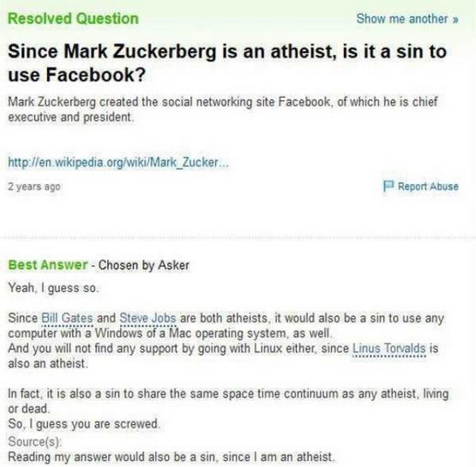Open the Wikipedia Mark_Zucker link

pos(118,162)
